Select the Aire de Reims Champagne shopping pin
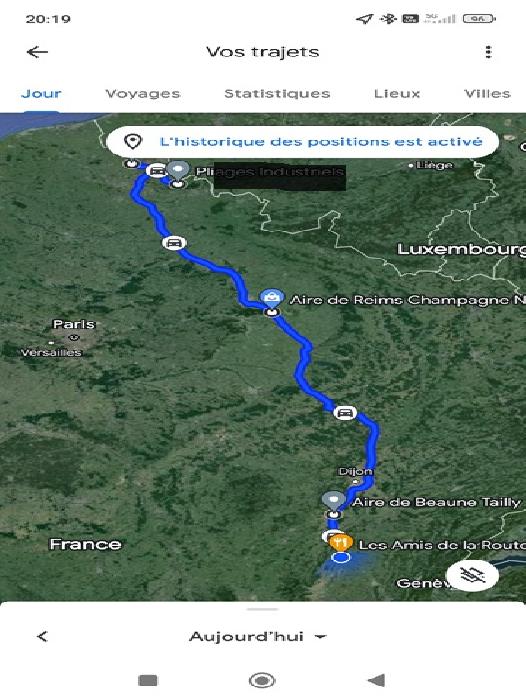Screen dimensions: 526x700 [271, 298]
